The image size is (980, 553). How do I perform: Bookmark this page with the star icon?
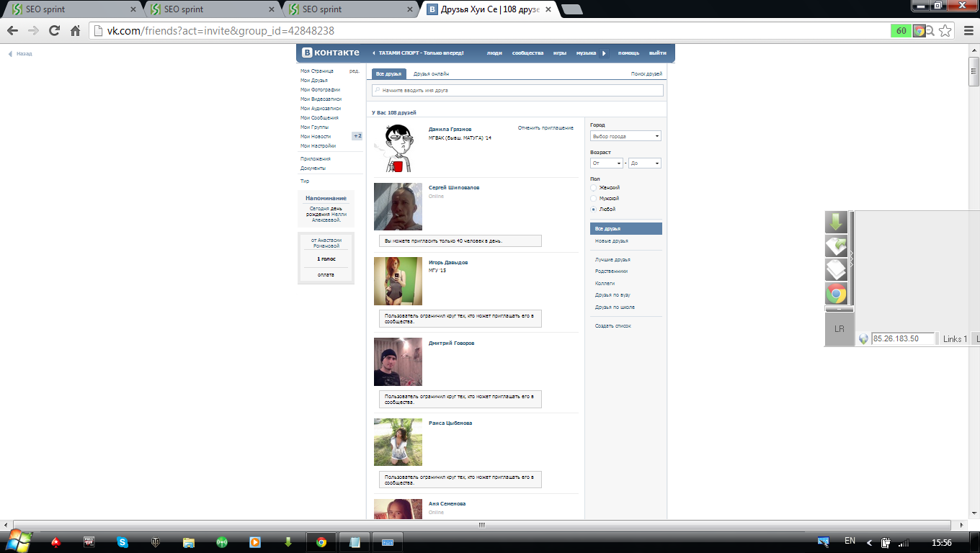(x=945, y=31)
